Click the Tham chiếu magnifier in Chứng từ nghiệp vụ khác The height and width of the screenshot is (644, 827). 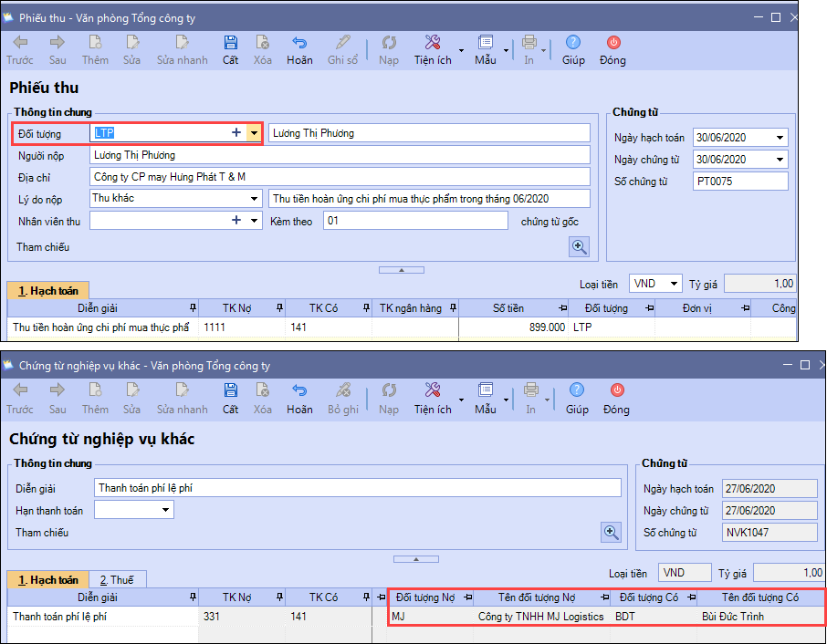(612, 532)
